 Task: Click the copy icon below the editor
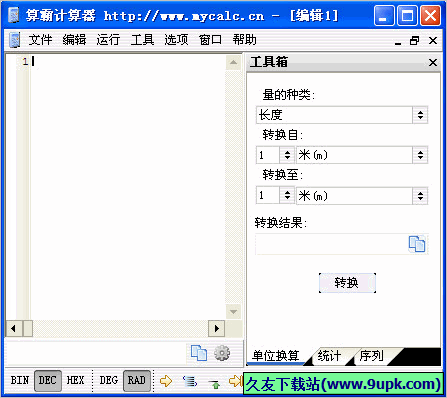[x=199, y=353]
